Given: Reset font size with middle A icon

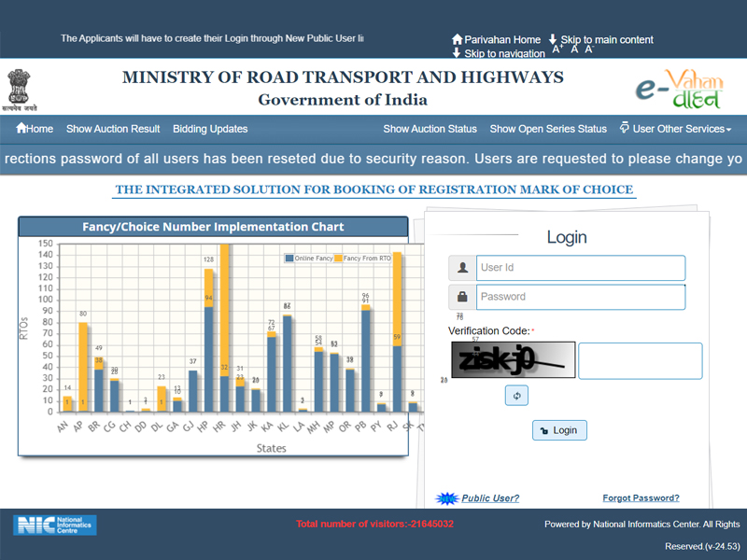Looking at the screenshot, I should [x=574, y=49].
